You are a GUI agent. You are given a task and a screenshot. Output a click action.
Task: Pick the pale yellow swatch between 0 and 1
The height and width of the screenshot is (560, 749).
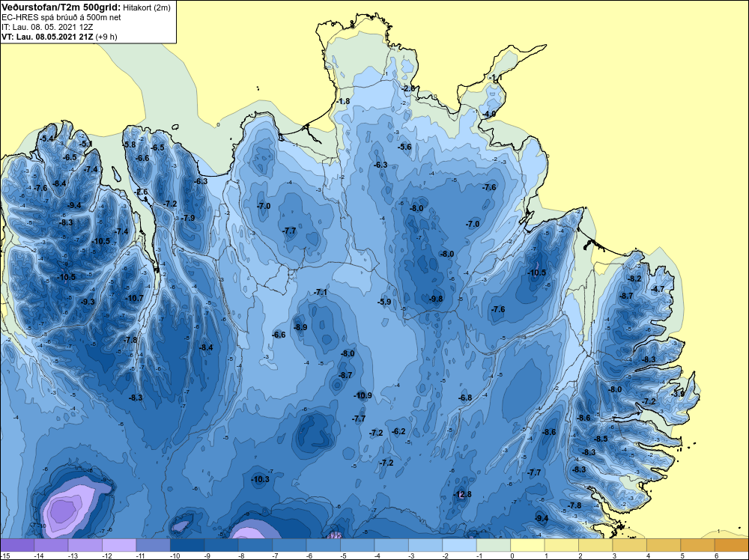pyautogui.click(x=528, y=545)
